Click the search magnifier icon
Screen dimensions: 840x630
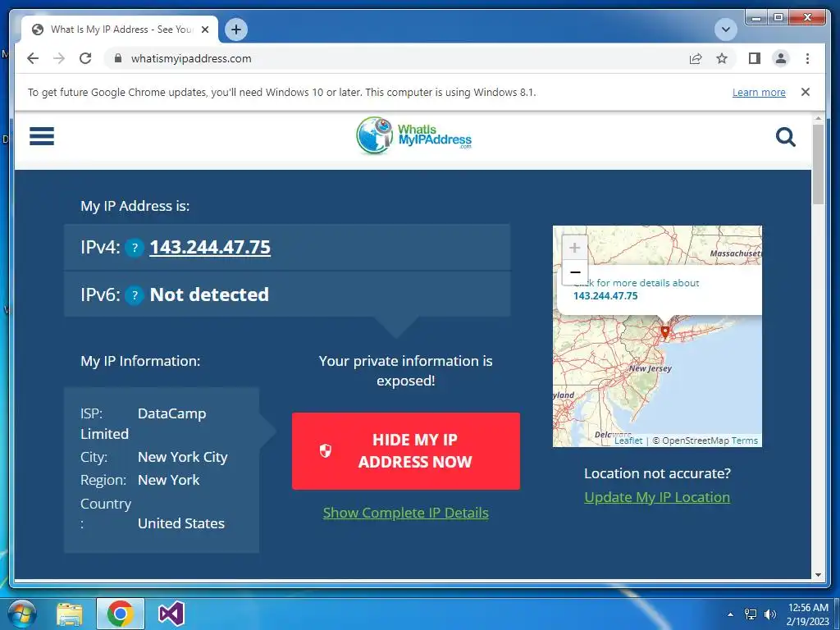[785, 137]
